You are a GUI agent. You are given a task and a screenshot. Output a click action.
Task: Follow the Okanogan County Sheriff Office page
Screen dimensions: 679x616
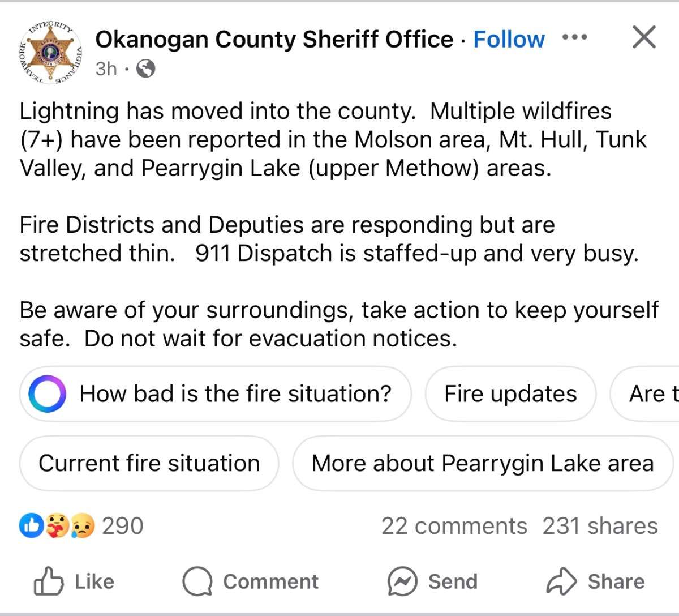509,40
